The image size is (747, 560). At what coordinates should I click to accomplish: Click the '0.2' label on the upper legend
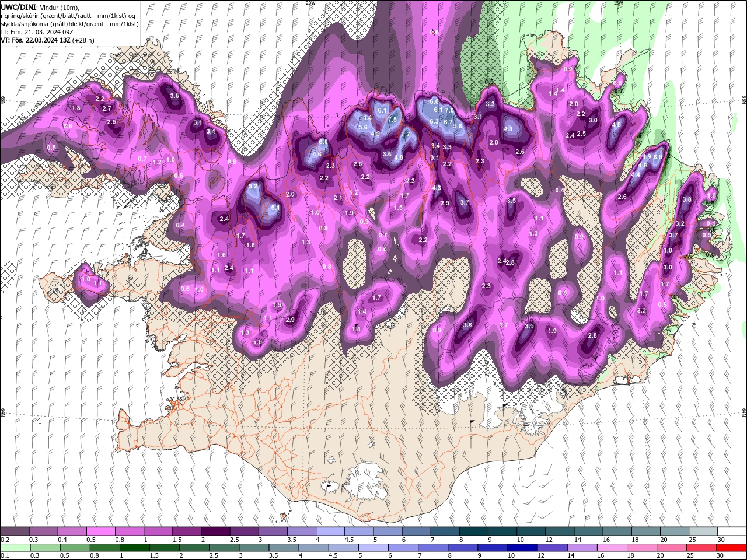click(x=5, y=540)
